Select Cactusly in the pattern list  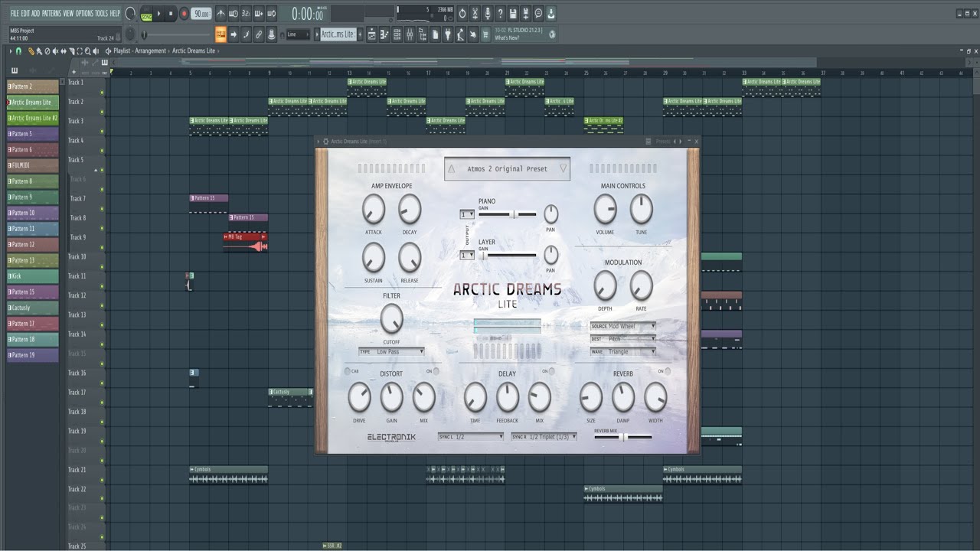point(33,308)
